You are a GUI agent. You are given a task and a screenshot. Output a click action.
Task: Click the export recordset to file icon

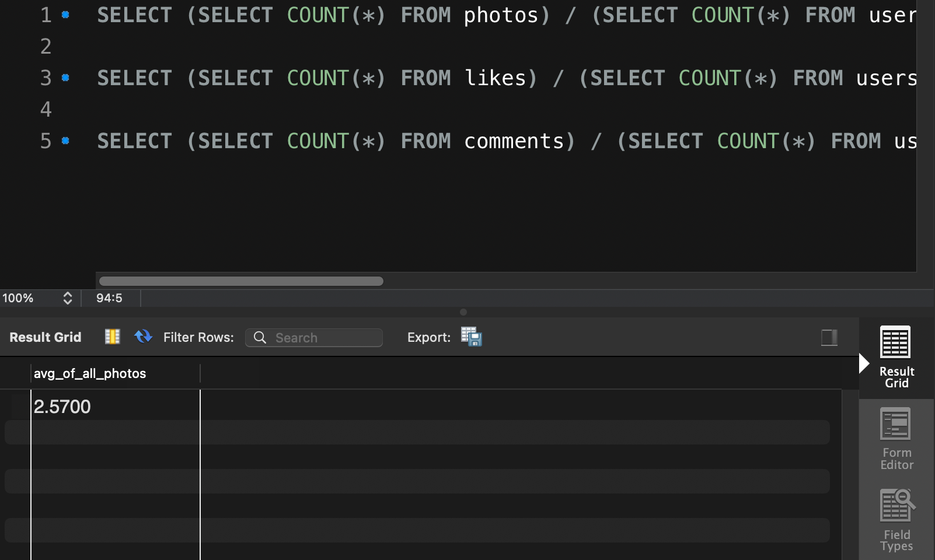tap(471, 337)
